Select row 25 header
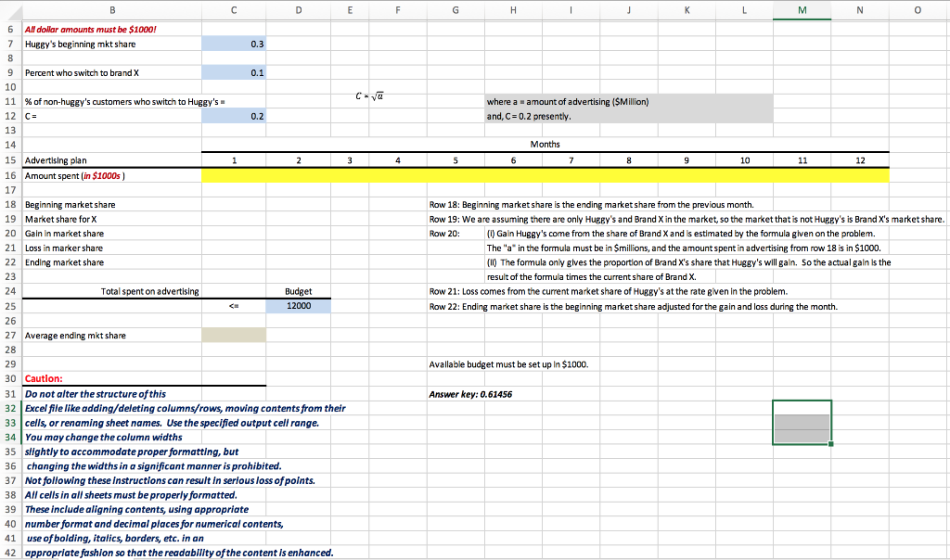The width and height of the screenshot is (950, 560). 11,306
